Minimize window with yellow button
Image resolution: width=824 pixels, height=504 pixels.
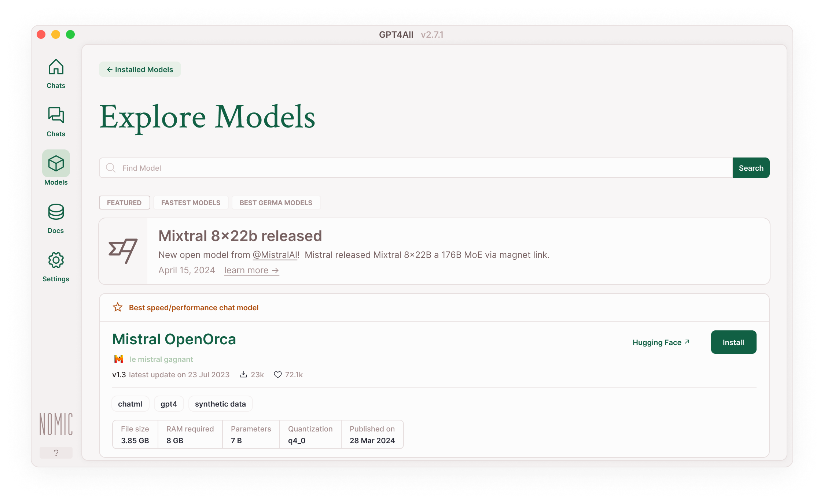[x=56, y=34]
